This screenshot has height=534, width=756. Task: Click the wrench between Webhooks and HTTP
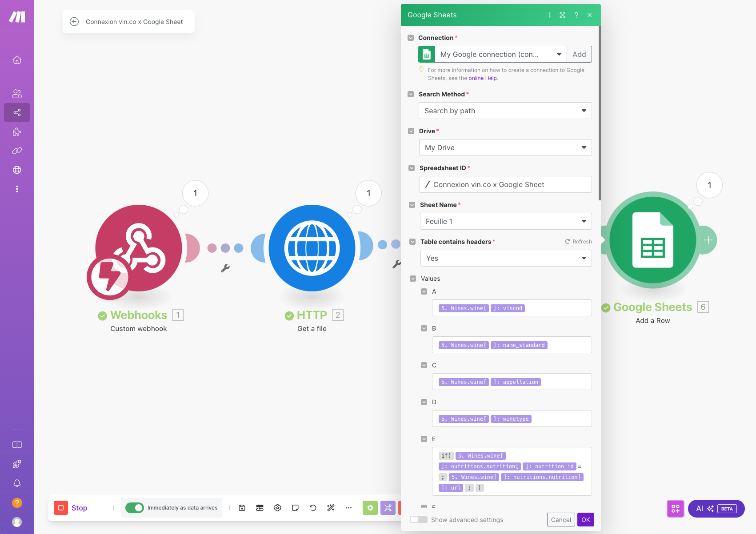pyautogui.click(x=225, y=268)
